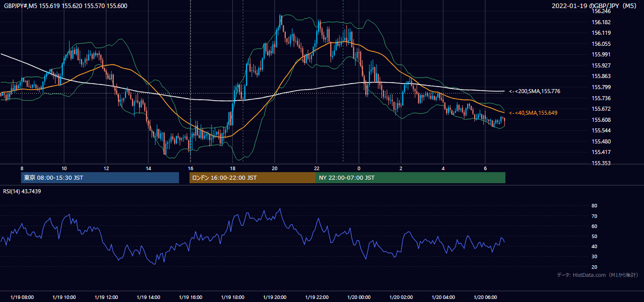Click the 156.182 price axis label
The image size is (644, 302).
601,22
